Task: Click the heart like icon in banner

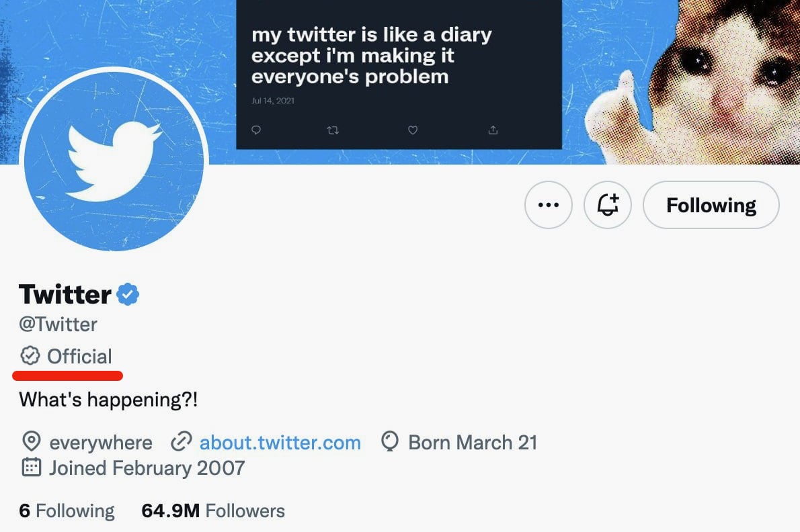Action: (413, 130)
